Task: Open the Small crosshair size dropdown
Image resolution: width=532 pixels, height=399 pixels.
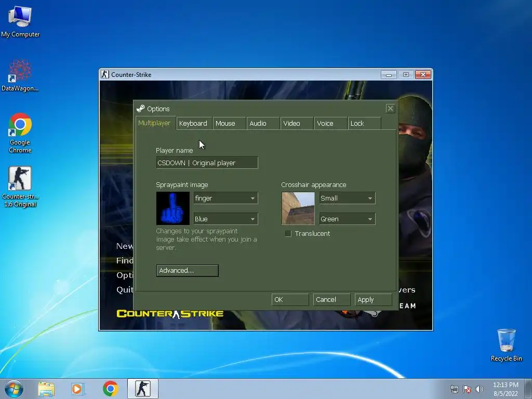Action: (x=347, y=198)
